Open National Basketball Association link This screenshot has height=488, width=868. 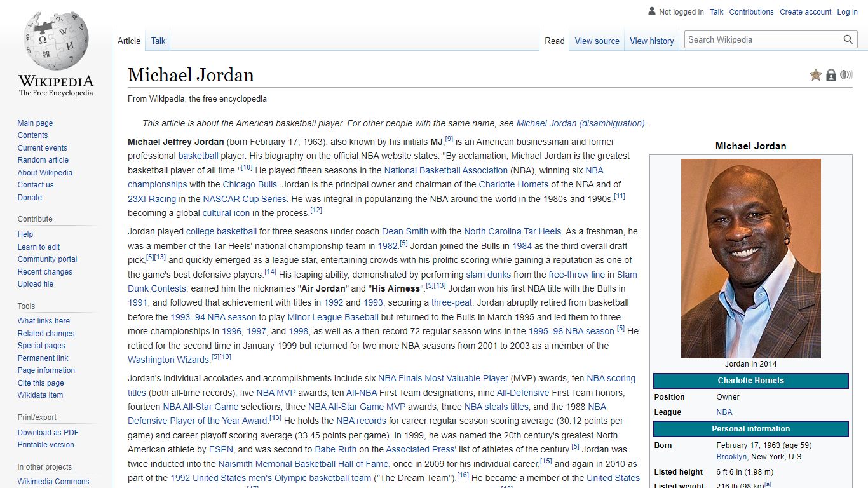(446, 170)
